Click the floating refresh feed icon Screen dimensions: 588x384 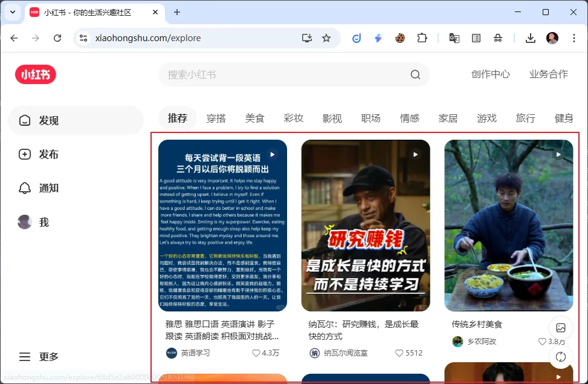[x=561, y=356]
